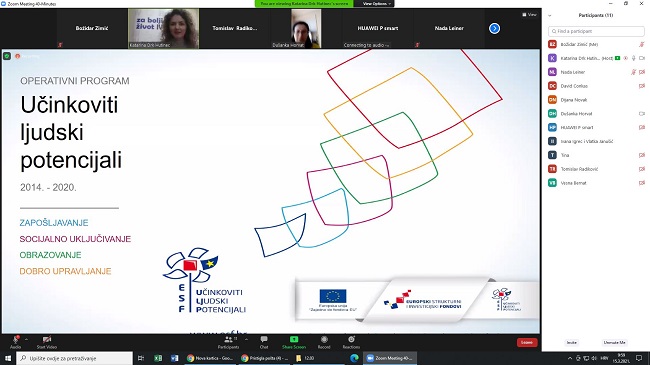Click Vesna Bernat's video-off icon
Image resolution: width=650 pixels, height=365 pixels.
(x=642, y=183)
